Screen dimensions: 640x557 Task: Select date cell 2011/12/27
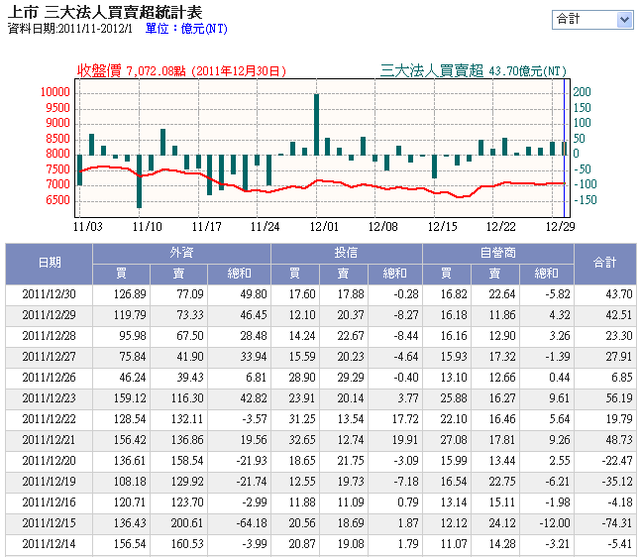49,357
